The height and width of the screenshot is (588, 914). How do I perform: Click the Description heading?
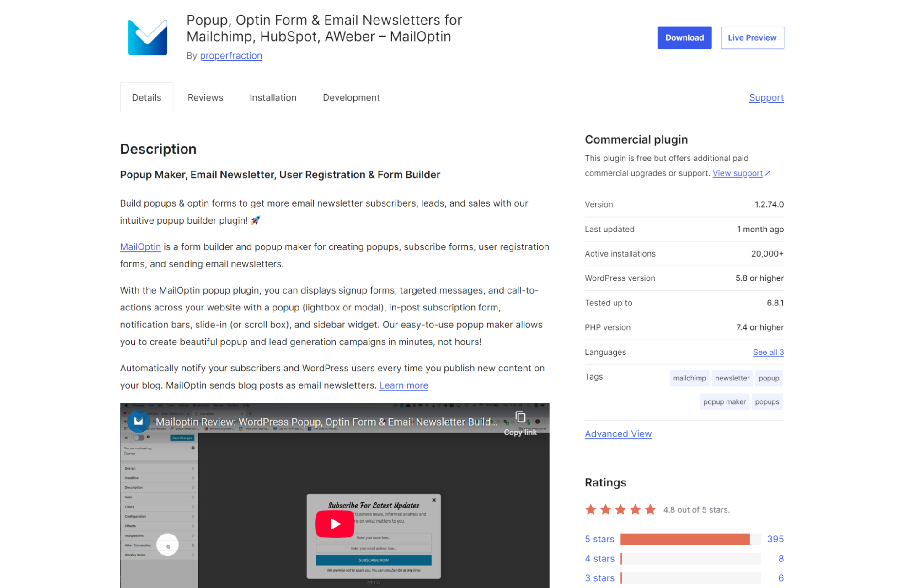[x=158, y=149]
